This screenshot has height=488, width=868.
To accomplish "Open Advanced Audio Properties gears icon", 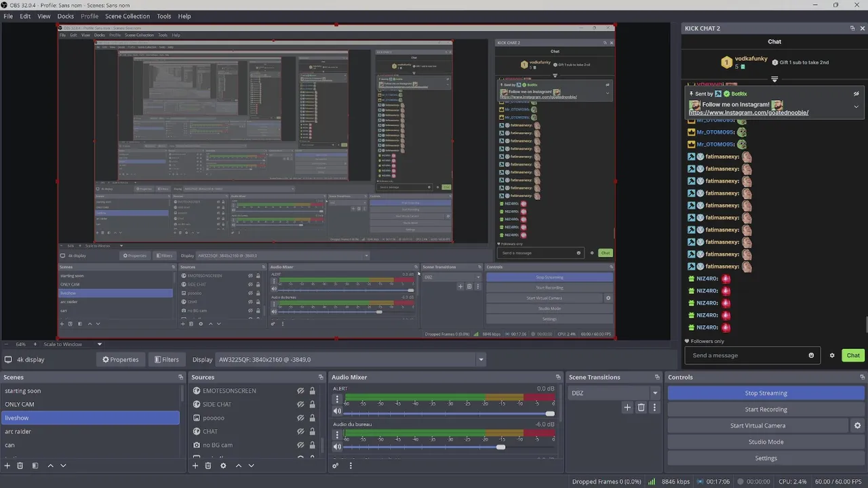I will point(335,466).
